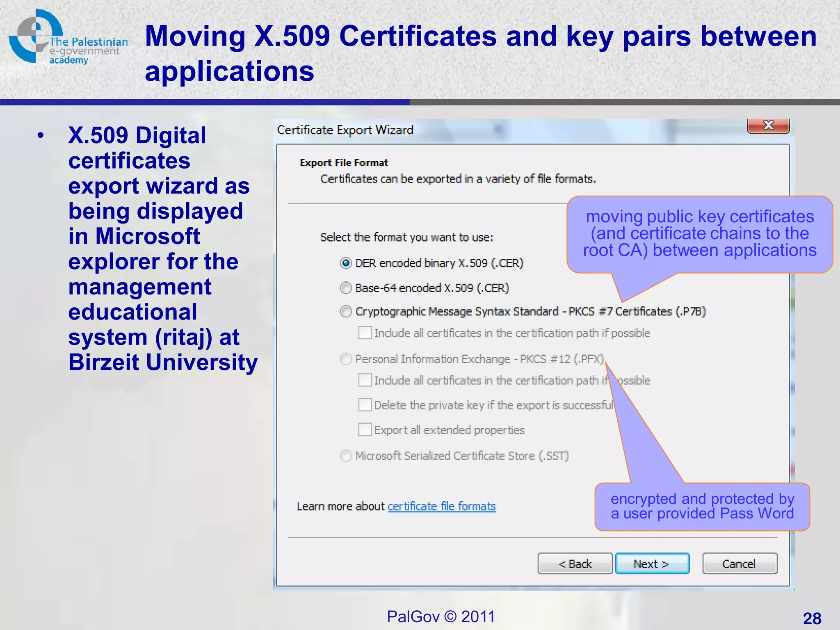The image size is (840, 630).
Task: Open the certificate file formats link
Action: 442,507
